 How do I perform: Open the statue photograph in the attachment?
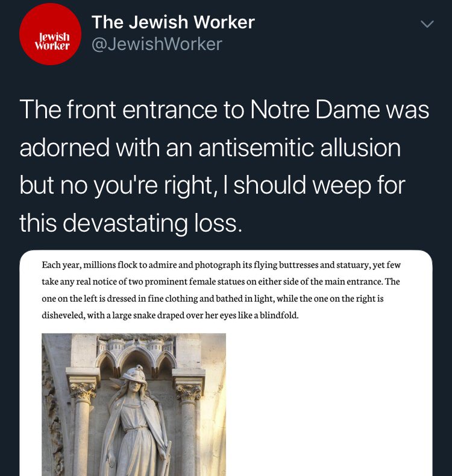[134, 404]
